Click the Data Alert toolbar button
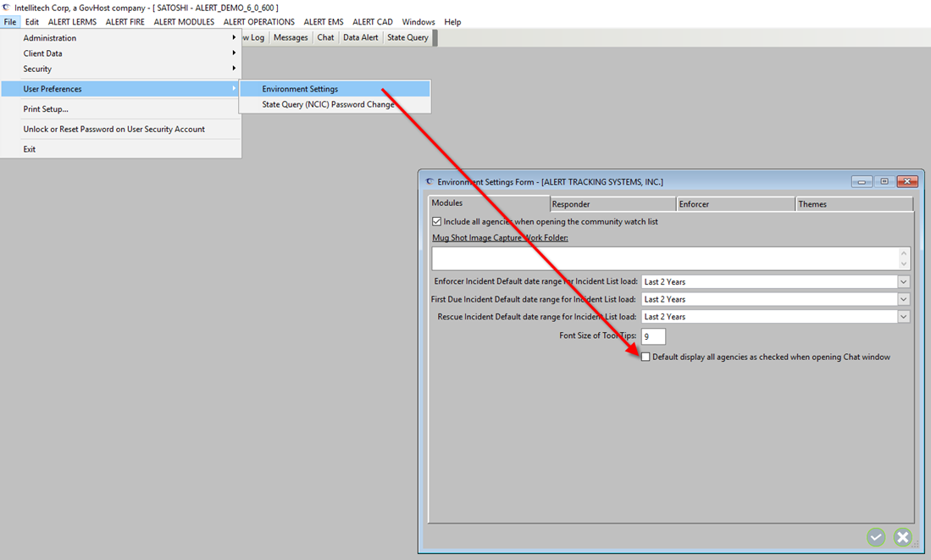 pyautogui.click(x=360, y=37)
